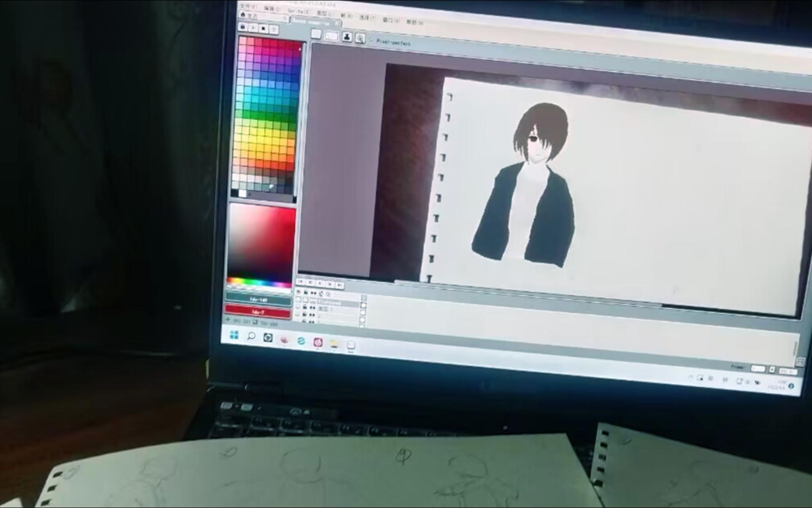Image resolution: width=812 pixels, height=508 pixels.
Task: Click the brush size input field
Action: [x=332, y=35]
